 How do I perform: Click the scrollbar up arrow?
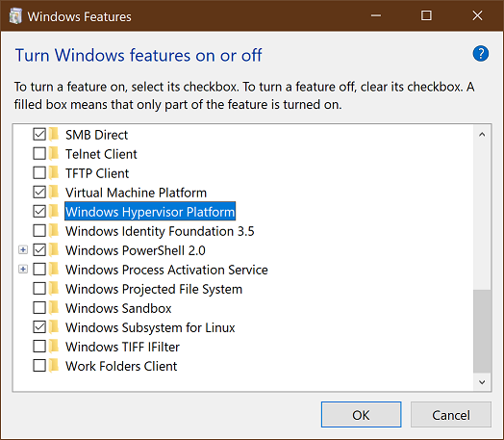pos(482,135)
